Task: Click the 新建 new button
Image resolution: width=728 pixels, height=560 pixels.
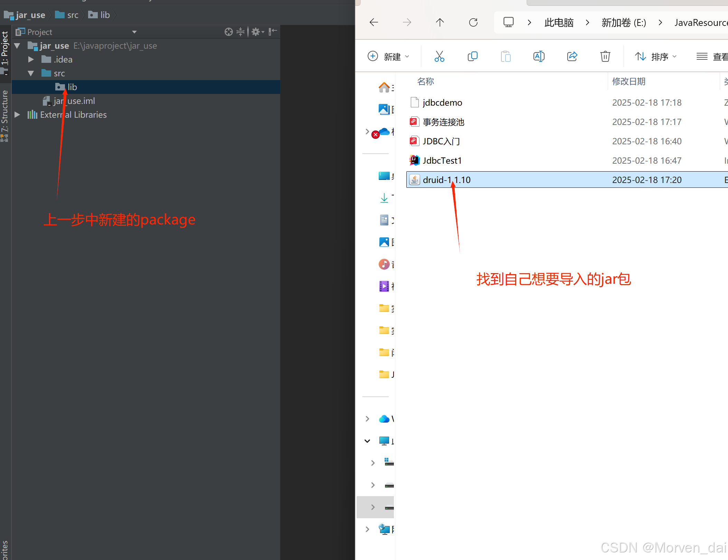Action: pos(388,57)
